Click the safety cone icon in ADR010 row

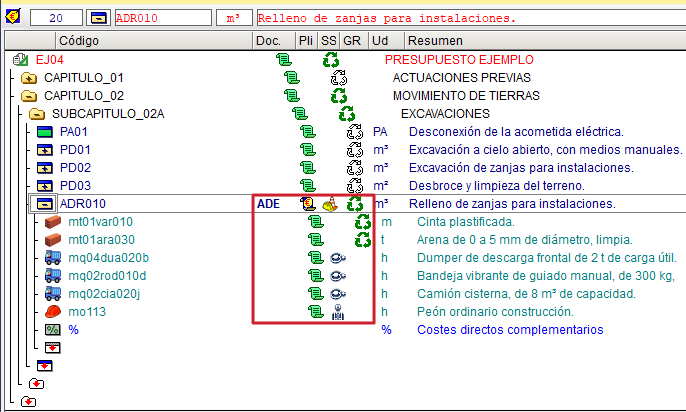[330, 204]
